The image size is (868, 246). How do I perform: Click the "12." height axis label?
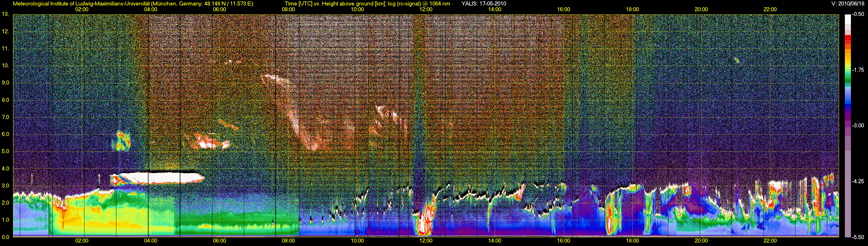[x=6, y=32]
